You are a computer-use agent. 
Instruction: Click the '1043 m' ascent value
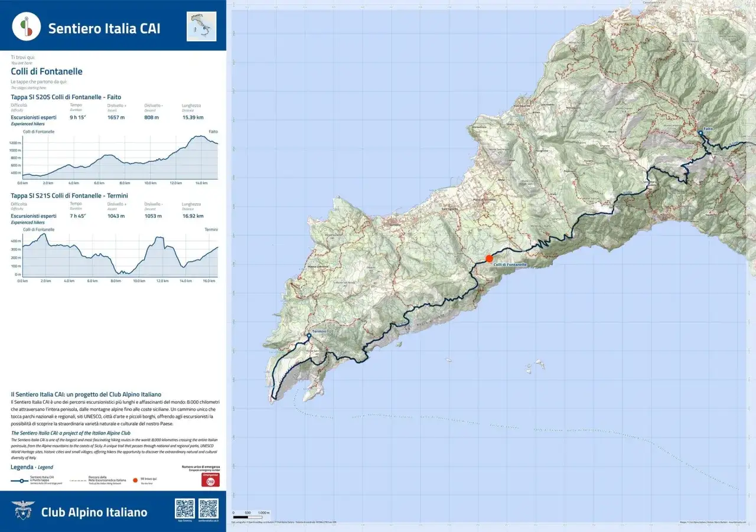116,216
